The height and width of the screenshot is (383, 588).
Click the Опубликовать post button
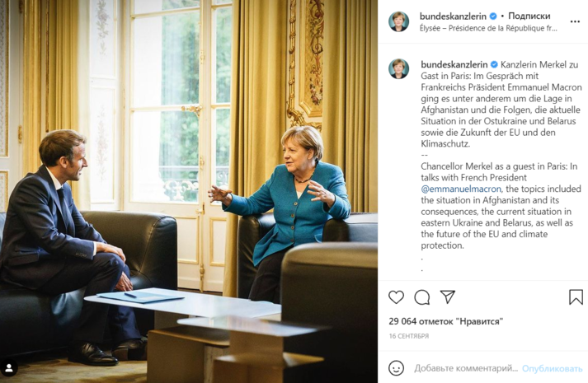coord(552,368)
